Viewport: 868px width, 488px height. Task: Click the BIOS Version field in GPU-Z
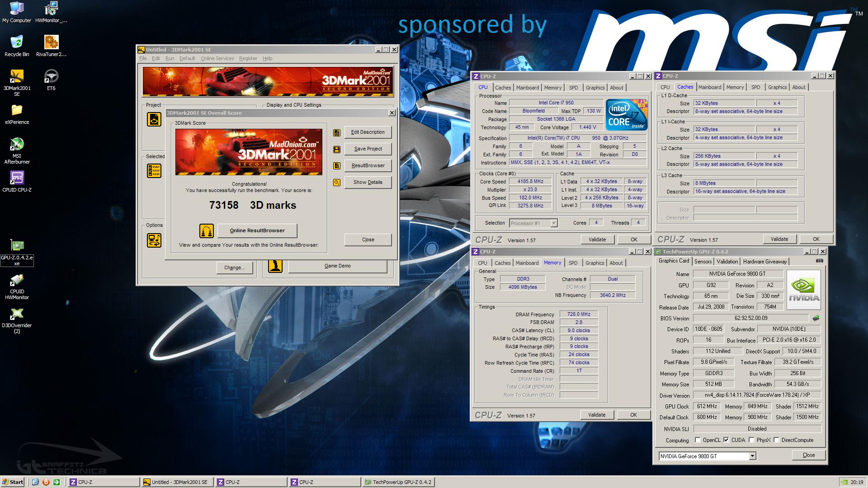[x=751, y=318]
